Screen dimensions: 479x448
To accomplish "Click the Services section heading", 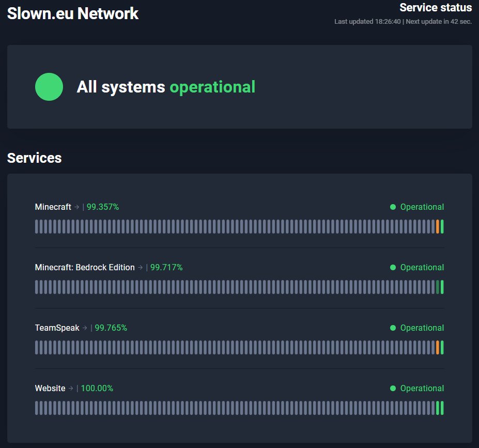I will [x=34, y=158].
